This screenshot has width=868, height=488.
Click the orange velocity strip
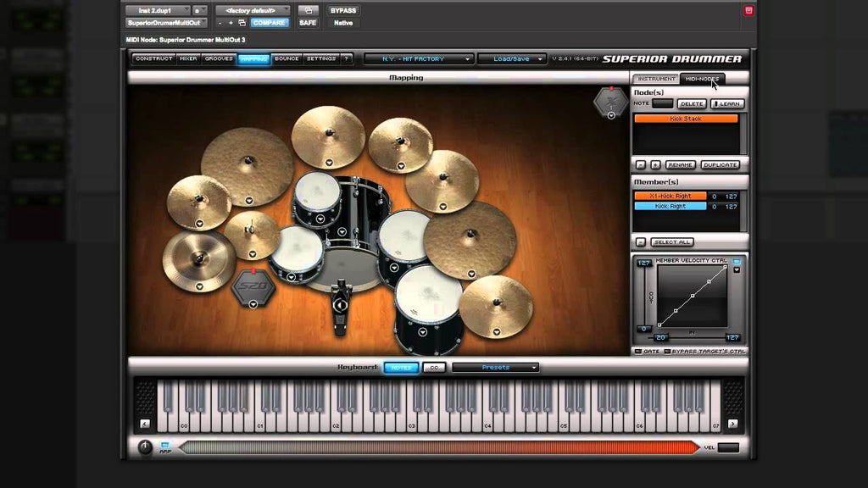[x=440, y=447]
